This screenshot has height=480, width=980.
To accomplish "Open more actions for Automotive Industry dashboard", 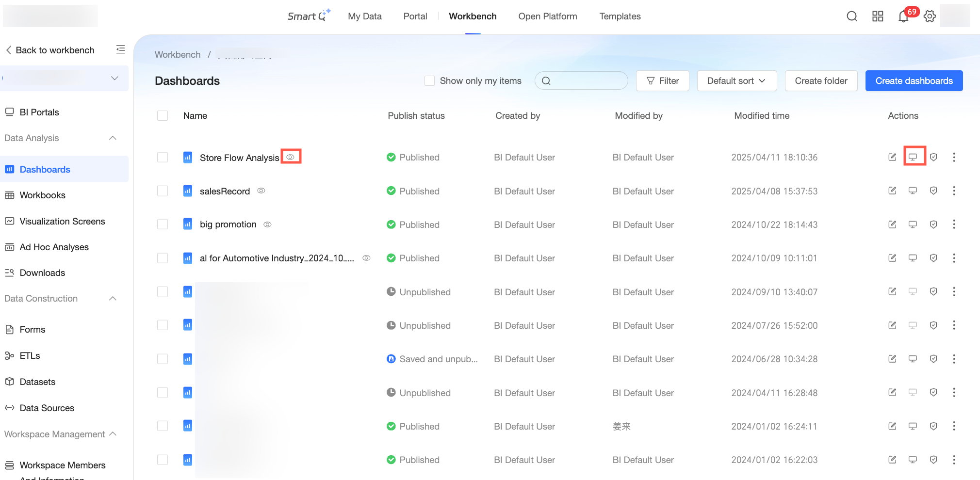I will [954, 258].
